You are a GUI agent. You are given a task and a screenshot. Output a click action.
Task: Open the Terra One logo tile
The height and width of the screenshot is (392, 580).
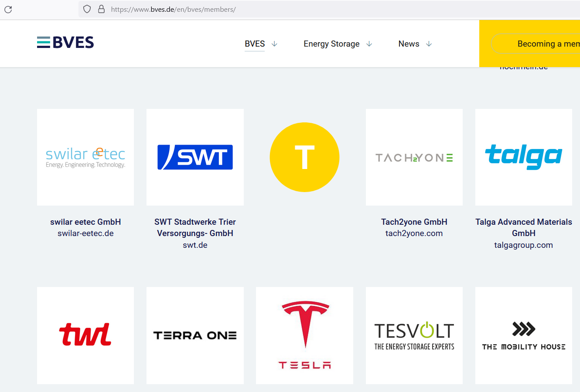(195, 335)
